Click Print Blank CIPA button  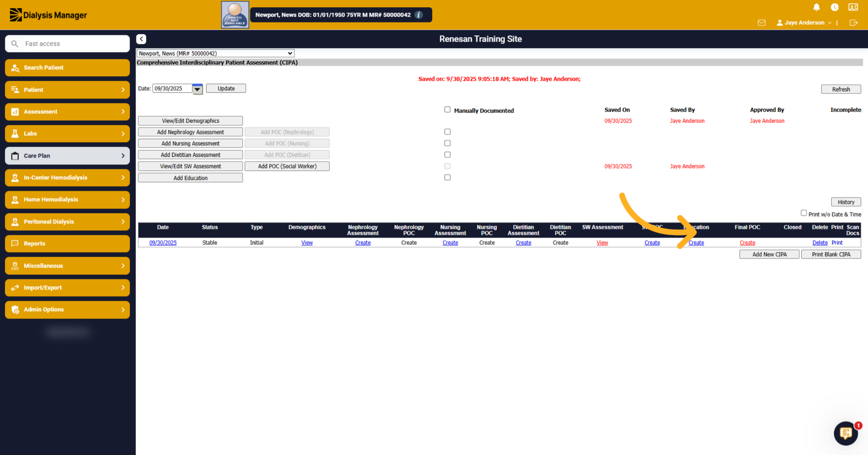[x=831, y=254]
